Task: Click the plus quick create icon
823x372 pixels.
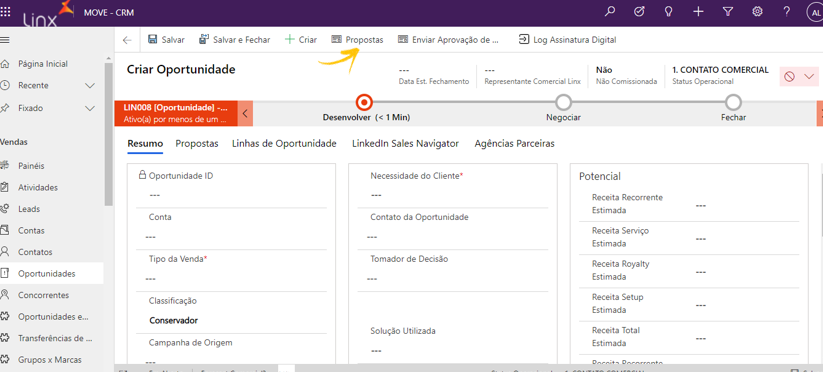Action: (x=698, y=12)
